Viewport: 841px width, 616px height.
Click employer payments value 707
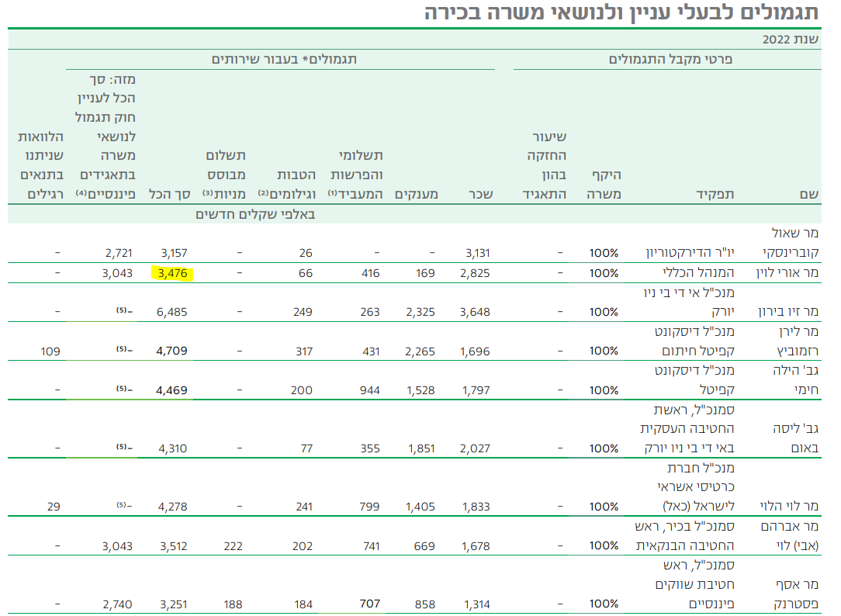pyautogui.click(x=369, y=604)
